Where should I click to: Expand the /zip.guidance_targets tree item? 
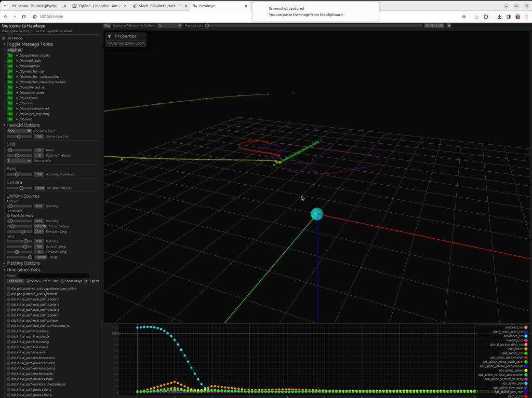pos(17,55)
